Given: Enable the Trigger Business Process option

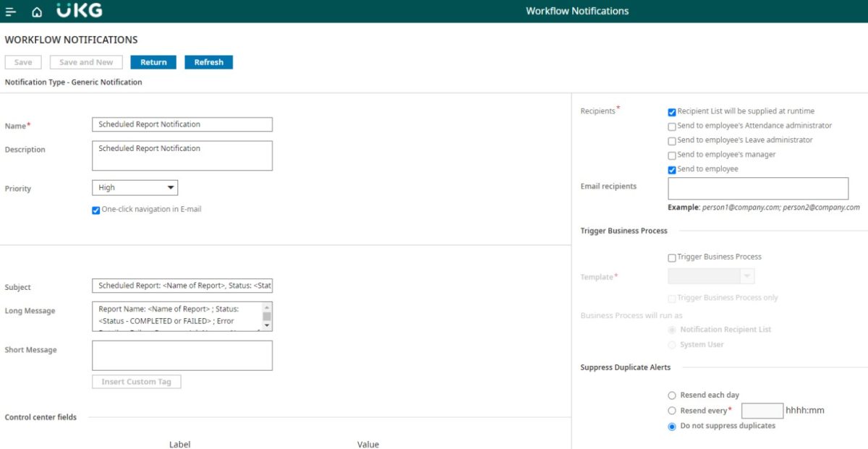Looking at the screenshot, I should [x=671, y=257].
